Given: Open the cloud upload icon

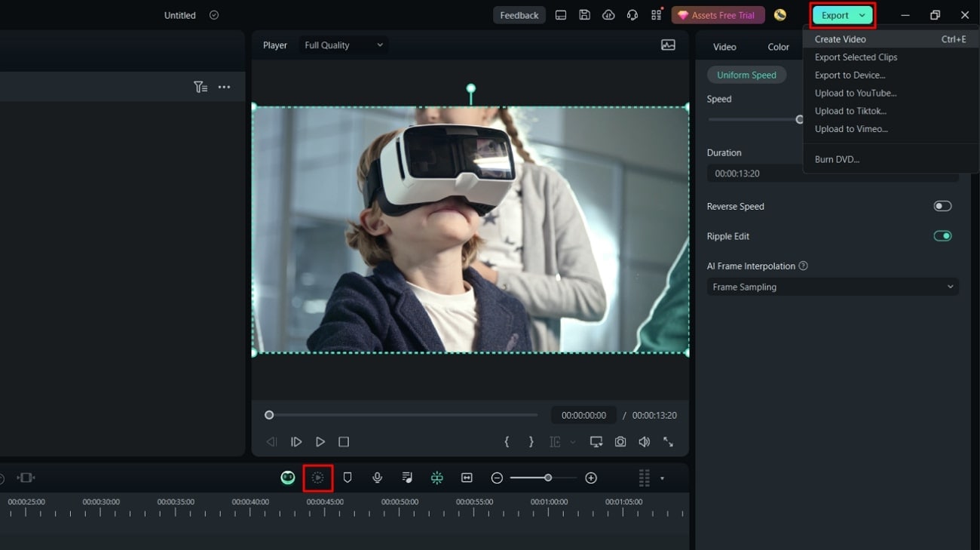Looking at the screenshot, I should tap(608, 15).
